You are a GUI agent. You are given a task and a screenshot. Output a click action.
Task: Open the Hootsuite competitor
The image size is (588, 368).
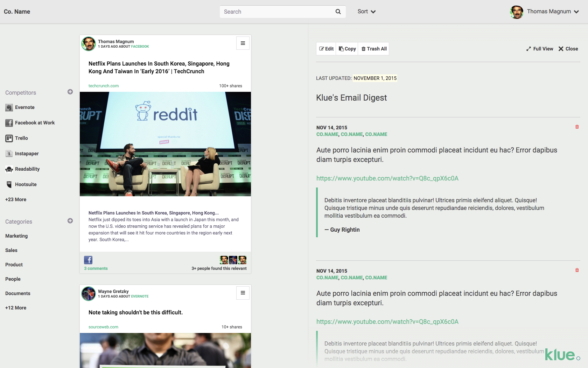click(26, 184)
